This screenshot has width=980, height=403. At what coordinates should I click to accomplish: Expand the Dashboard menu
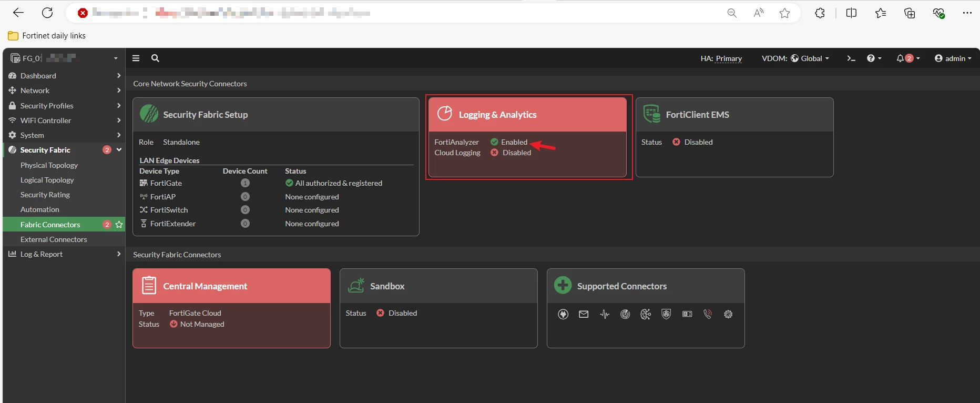coord(64,76)
